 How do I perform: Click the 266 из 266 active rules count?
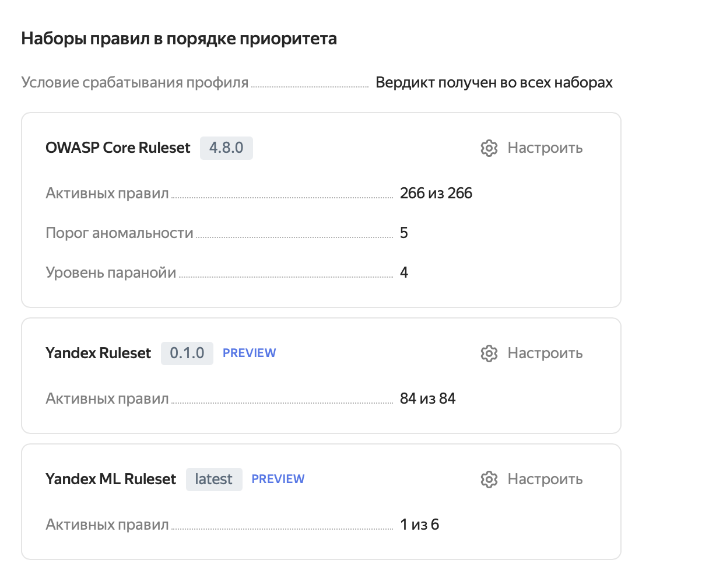(436, 193)
